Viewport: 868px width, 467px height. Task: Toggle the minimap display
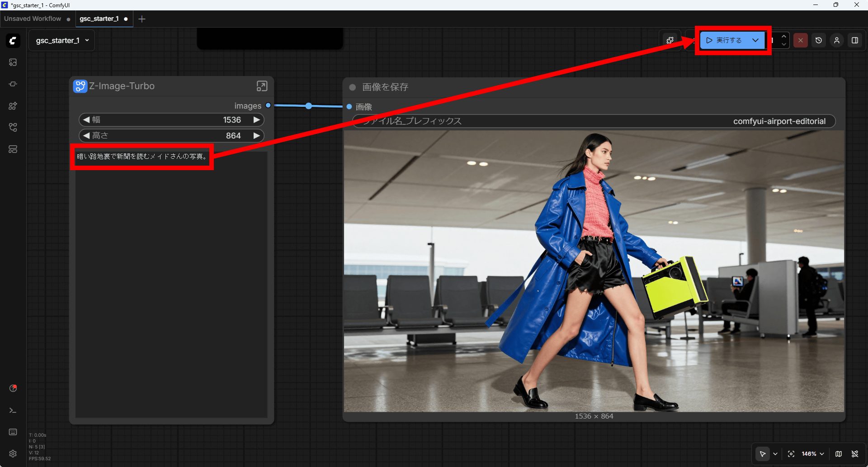coord(839,454)
